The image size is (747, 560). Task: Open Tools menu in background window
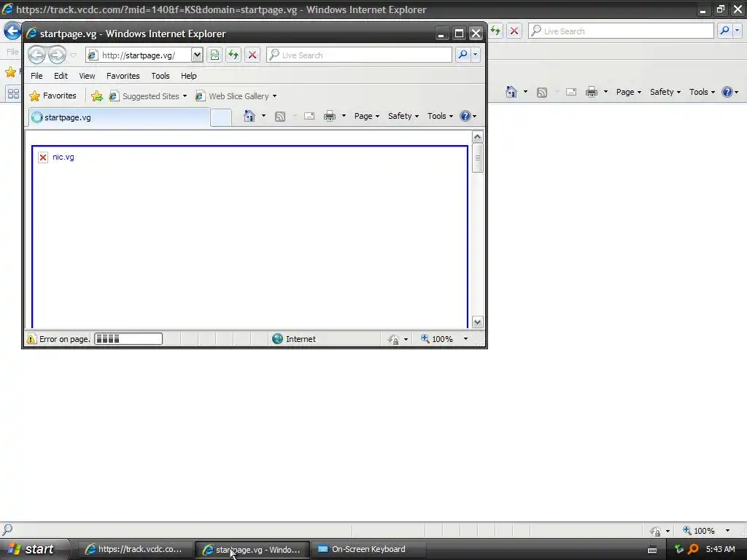[703, 92]
